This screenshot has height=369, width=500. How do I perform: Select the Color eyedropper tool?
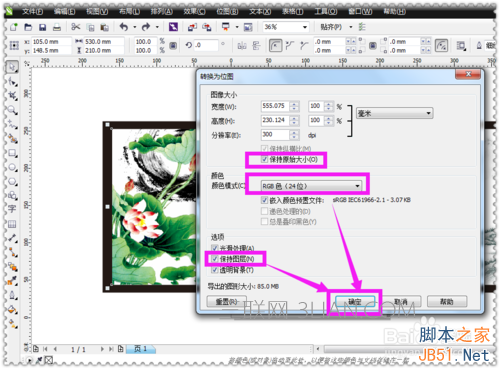[13, 281]
